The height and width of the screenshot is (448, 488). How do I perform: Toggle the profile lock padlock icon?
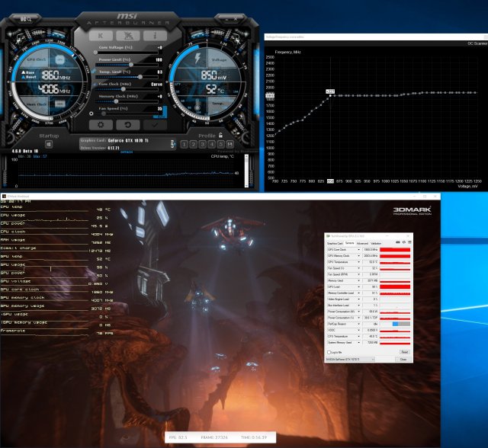(220, 135)
